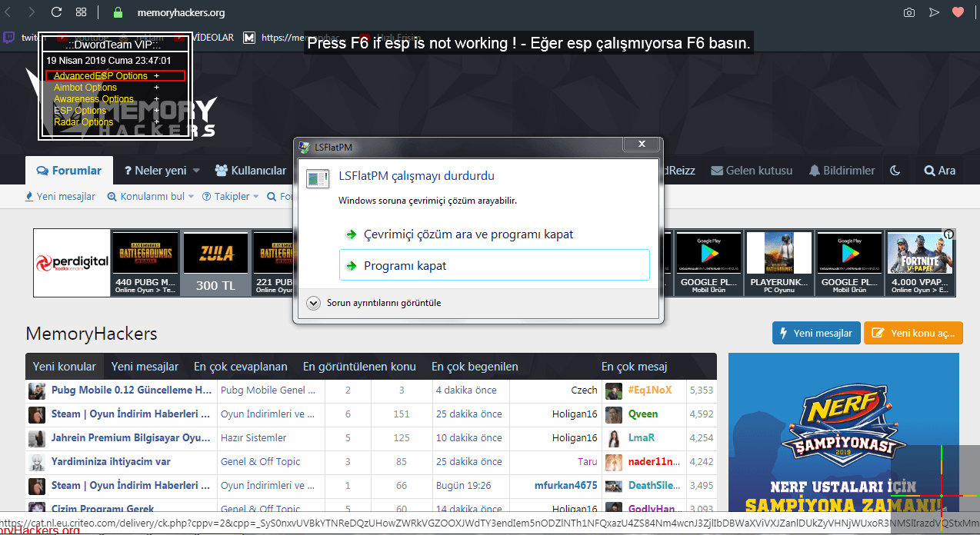Open the browser speed dial grid icon
The width and height of the screenshot is (980, 535).
coord(82,12)
